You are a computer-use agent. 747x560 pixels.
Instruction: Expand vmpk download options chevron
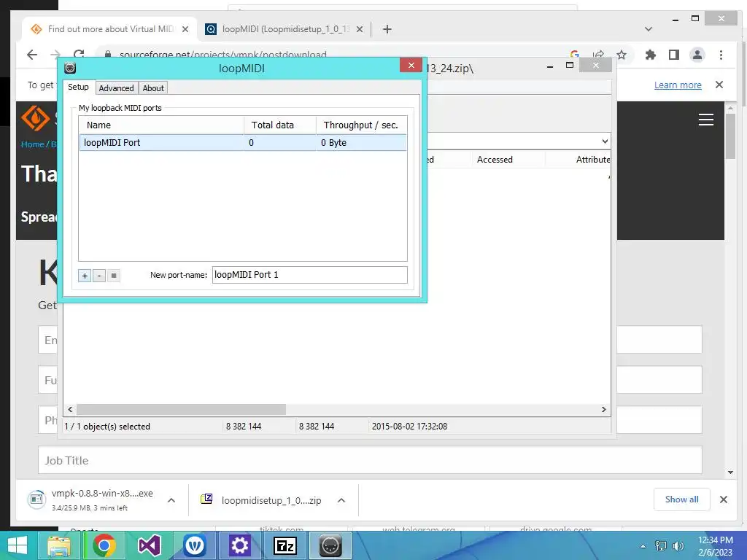coord(171,500)
